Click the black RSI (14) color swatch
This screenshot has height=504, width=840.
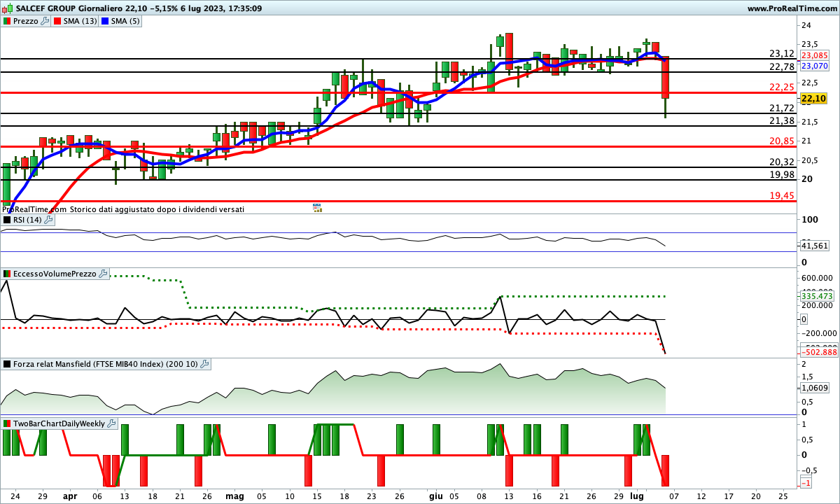point(7,220)
